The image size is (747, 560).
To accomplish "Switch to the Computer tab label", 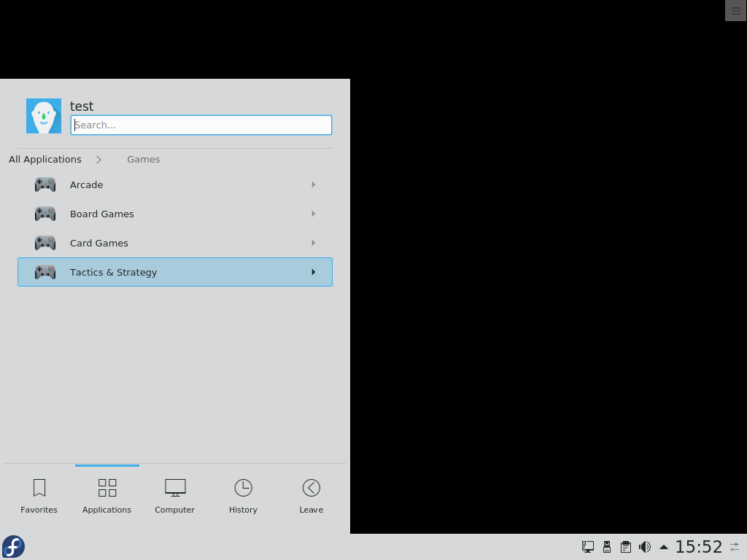I will (x=175, y=510).
